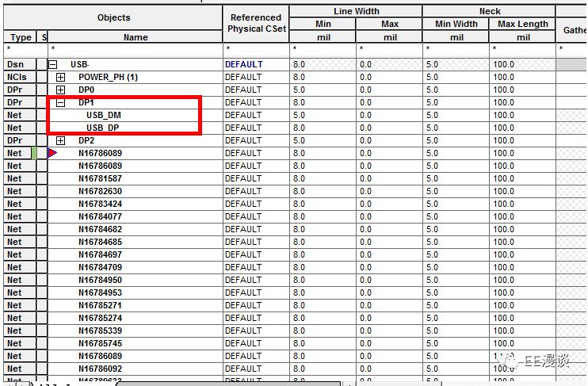
Task: Collapse the USB design tree node
Action: tap(53, 64)
